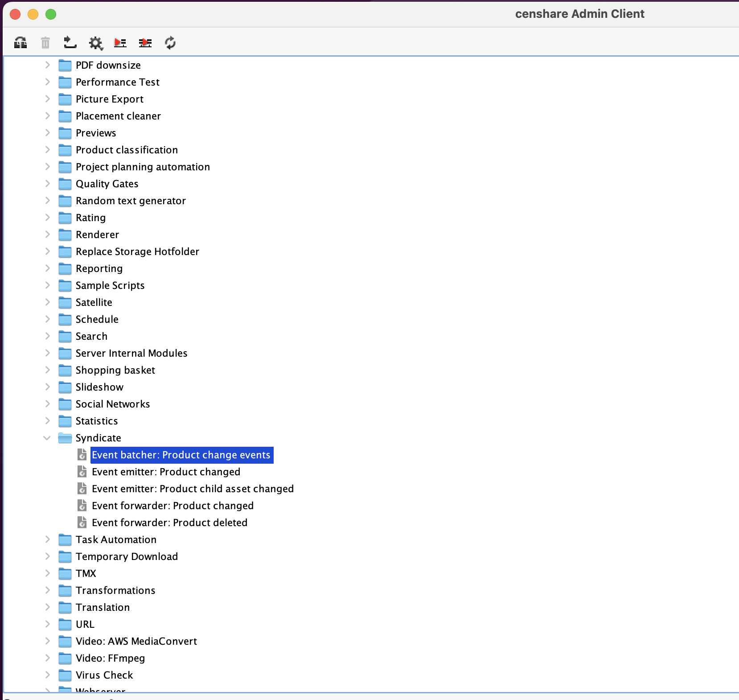739x700 pixels.
Task: Click the grayed-out trash delete icon
Action: [45, 43]
